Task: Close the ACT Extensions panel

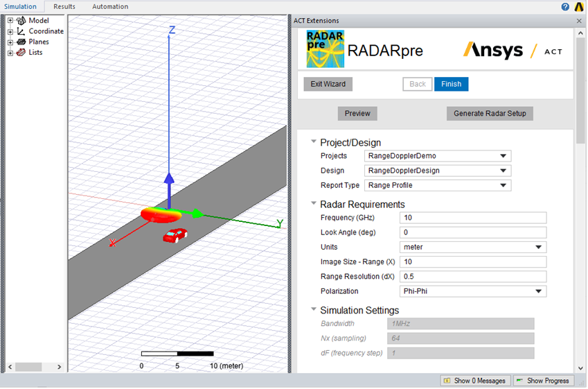Action: [579, 21]
